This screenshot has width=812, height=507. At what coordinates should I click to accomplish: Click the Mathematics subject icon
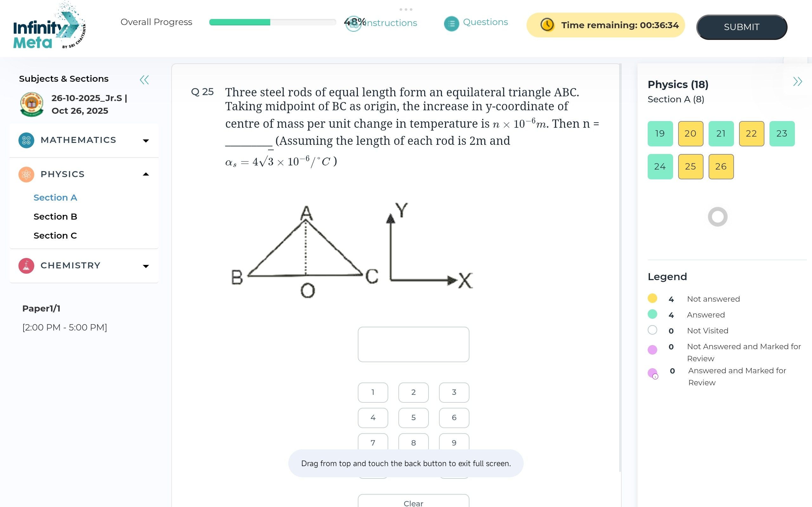pyautogui.click(x=26, y=140)
